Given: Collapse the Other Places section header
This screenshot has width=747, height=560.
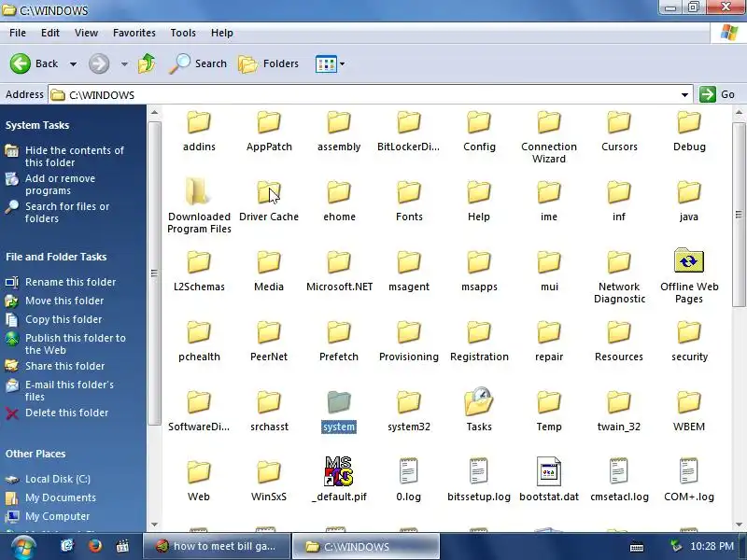Looking at the screenshot, I should pyautogui.click(x=35, y=454).
